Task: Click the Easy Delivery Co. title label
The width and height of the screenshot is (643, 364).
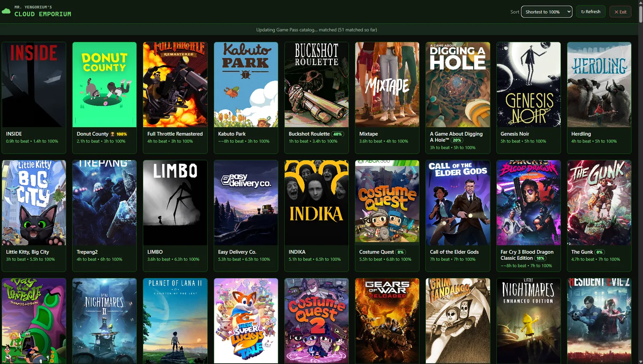Action: pyautogui.click(x=237, y=252)
